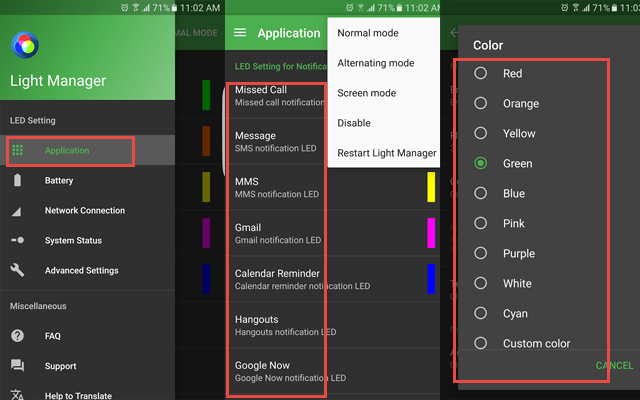Click the Help to Translate icon
Viewport: 640px width, 400px height.
pyautogui.click(x=17, y=395)
